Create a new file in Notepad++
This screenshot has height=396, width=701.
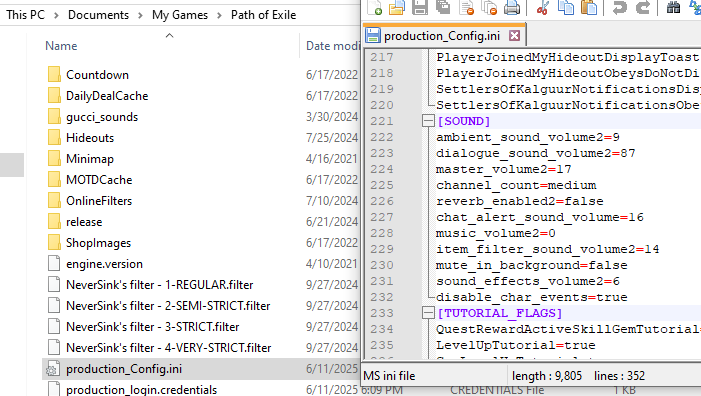click(374, 8)
